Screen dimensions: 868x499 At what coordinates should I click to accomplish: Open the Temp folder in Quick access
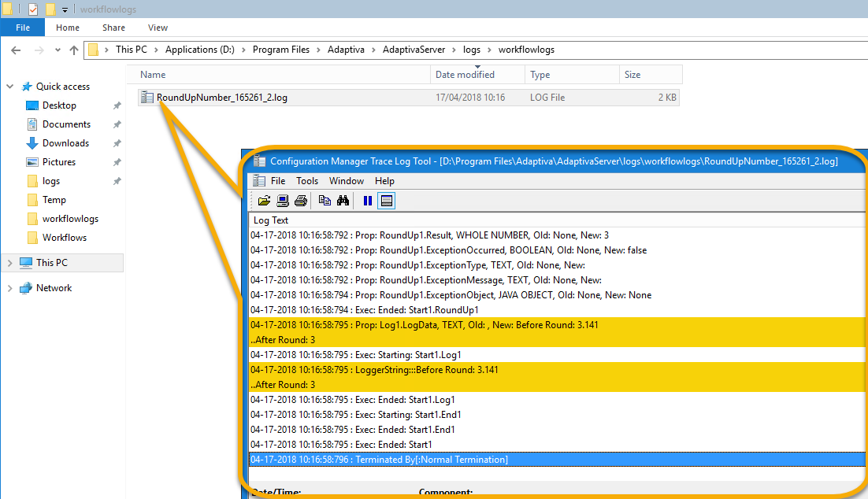[x=54, y=200]
